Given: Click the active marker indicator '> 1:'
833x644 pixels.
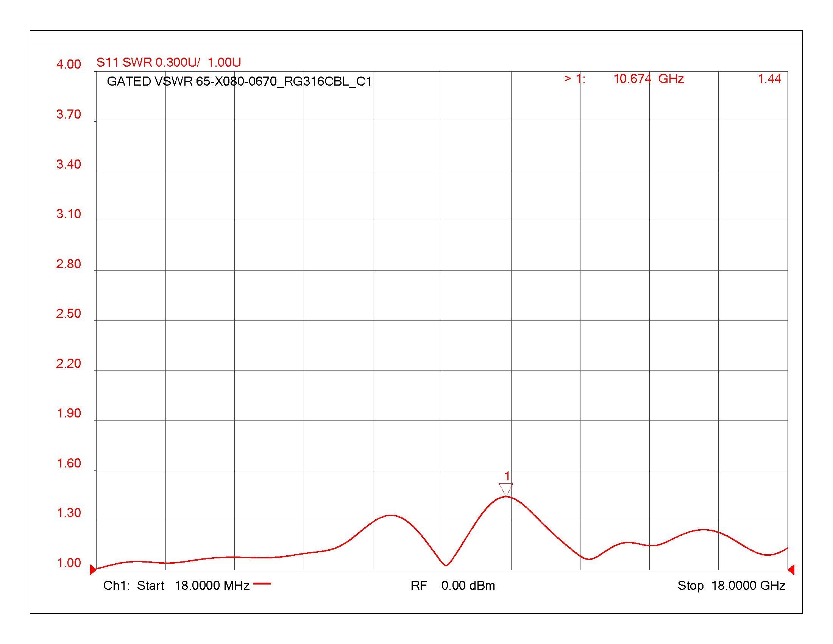Looking at the screenshot, I should (x=575, y=78).
